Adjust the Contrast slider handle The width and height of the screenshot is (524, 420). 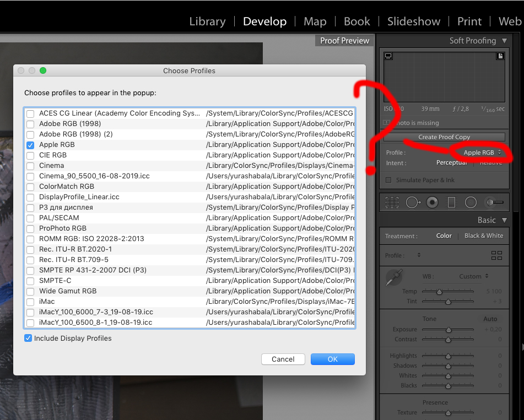click(x=448, y=340)
